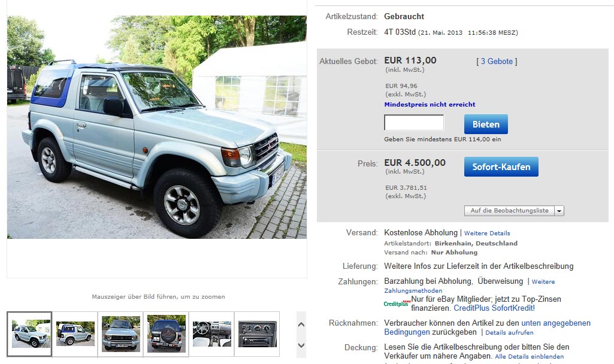Expand Alle Details einblenden
Screen dimensions: 614x364
click(x=529, y=357)
